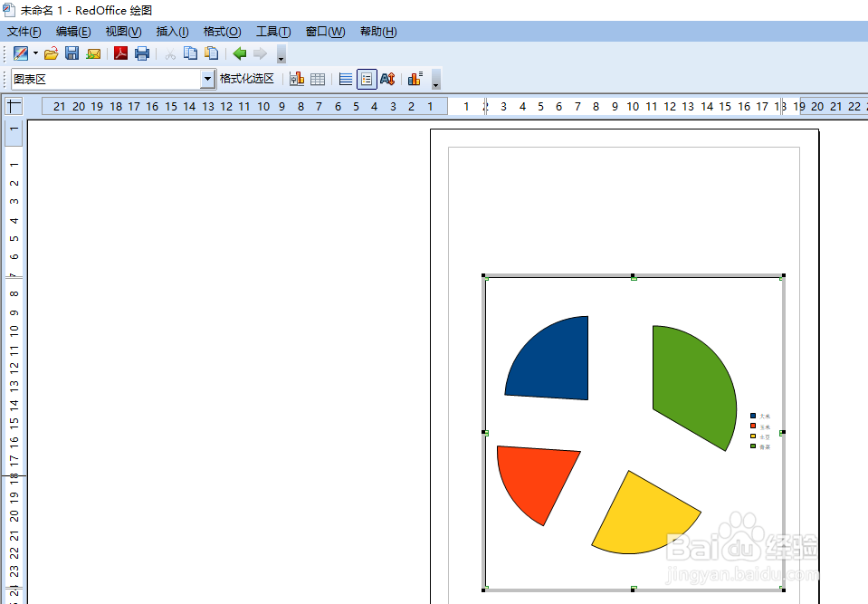
Task: Click the bottom-center chart resize handle
Action: click(634, 590)
